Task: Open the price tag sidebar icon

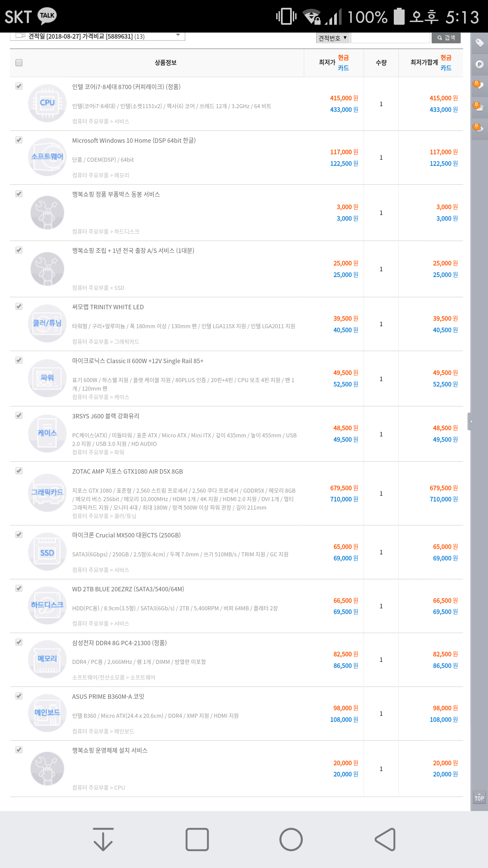Action: [x=479, y=43]
